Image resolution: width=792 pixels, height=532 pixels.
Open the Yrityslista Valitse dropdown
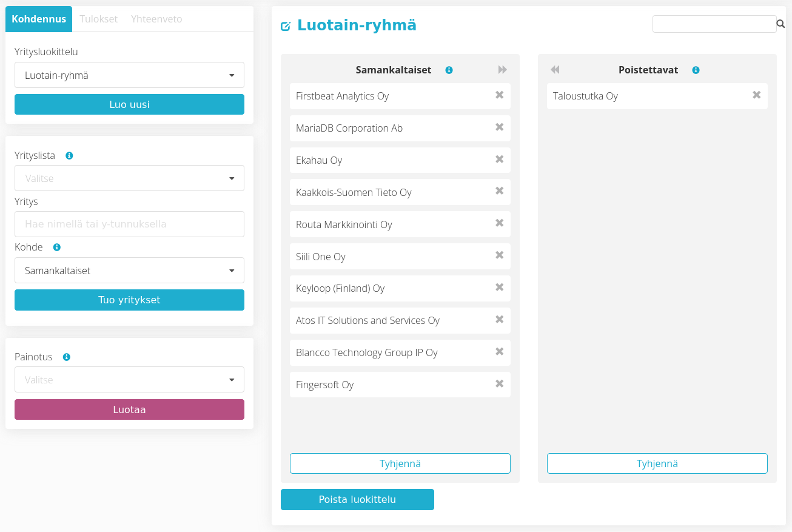coord(129,178)
